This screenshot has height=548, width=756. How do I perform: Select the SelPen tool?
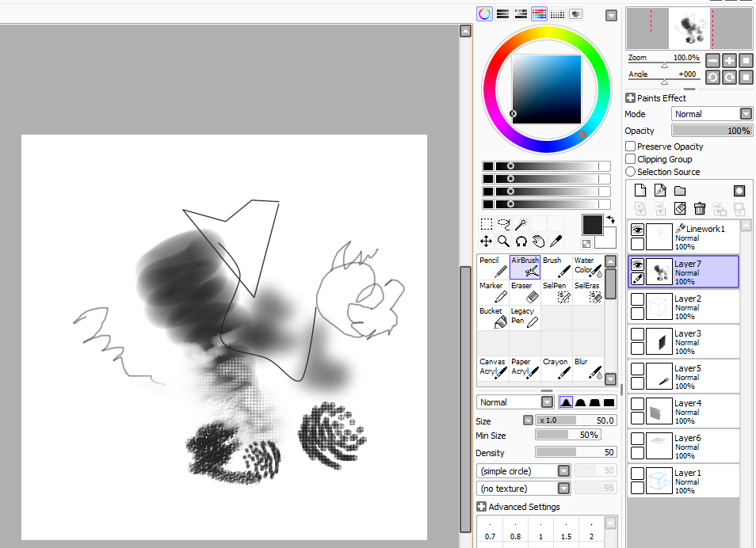(556, 292)
